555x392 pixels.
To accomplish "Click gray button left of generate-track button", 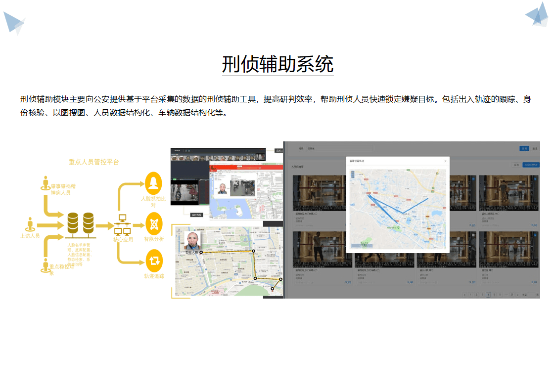I will [516, 165].
